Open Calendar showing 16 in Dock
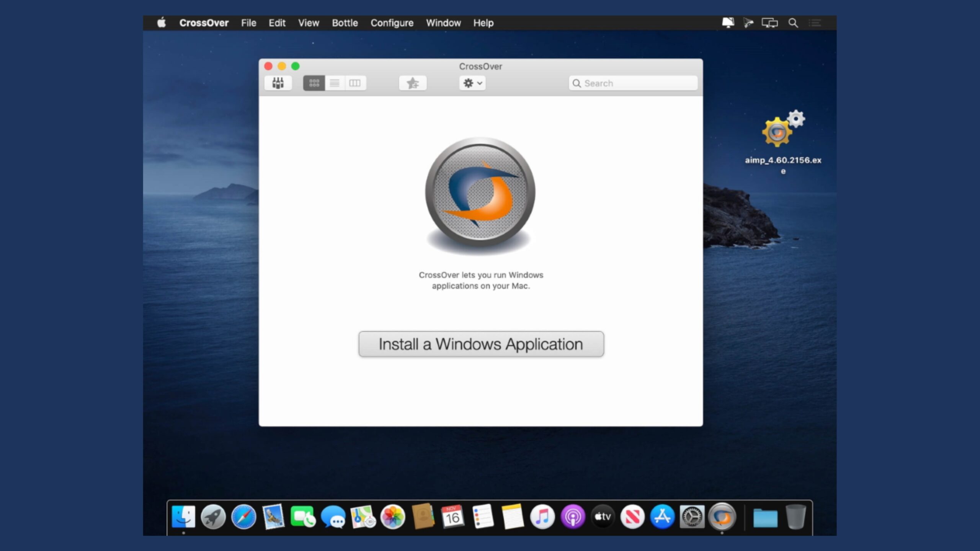The height and width of the screenshot is (551, 980). 452,517
